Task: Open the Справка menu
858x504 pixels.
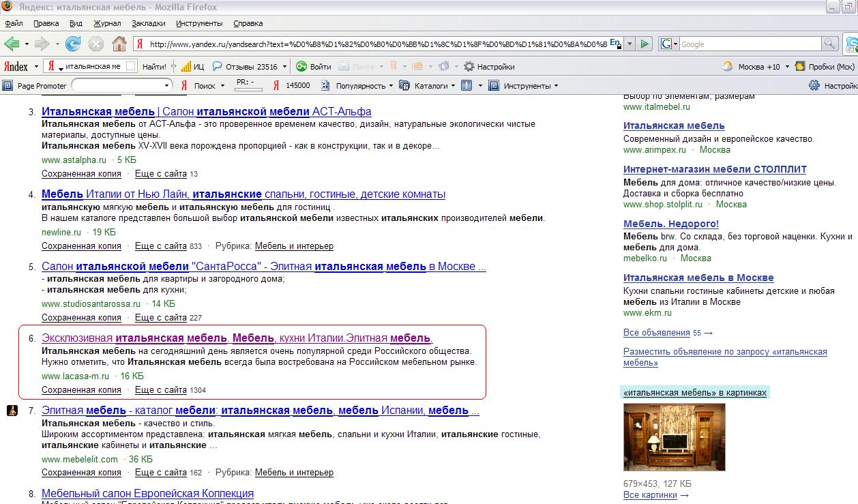Action: tap(248, 23)
